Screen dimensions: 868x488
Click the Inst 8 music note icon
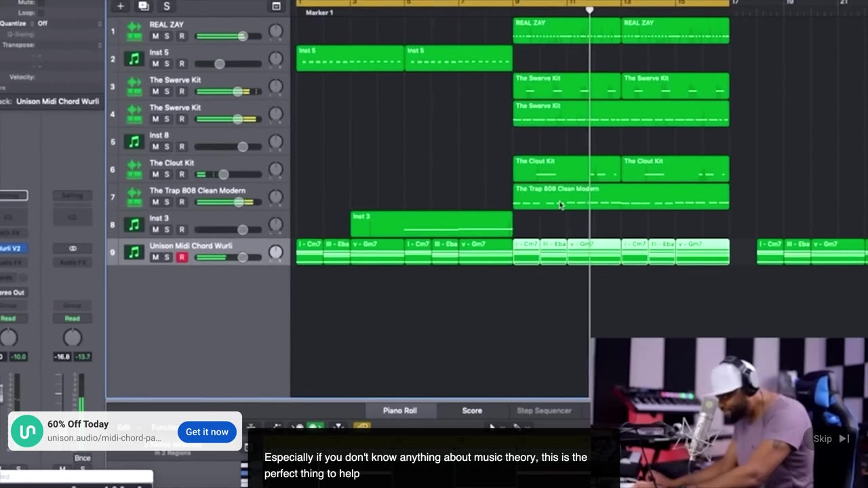[134, 142]
